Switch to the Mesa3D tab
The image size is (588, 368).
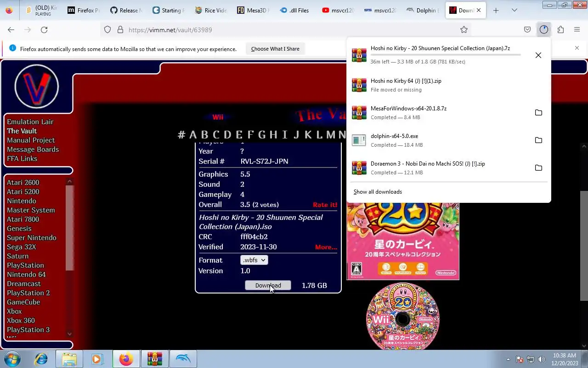coord(253,10)
